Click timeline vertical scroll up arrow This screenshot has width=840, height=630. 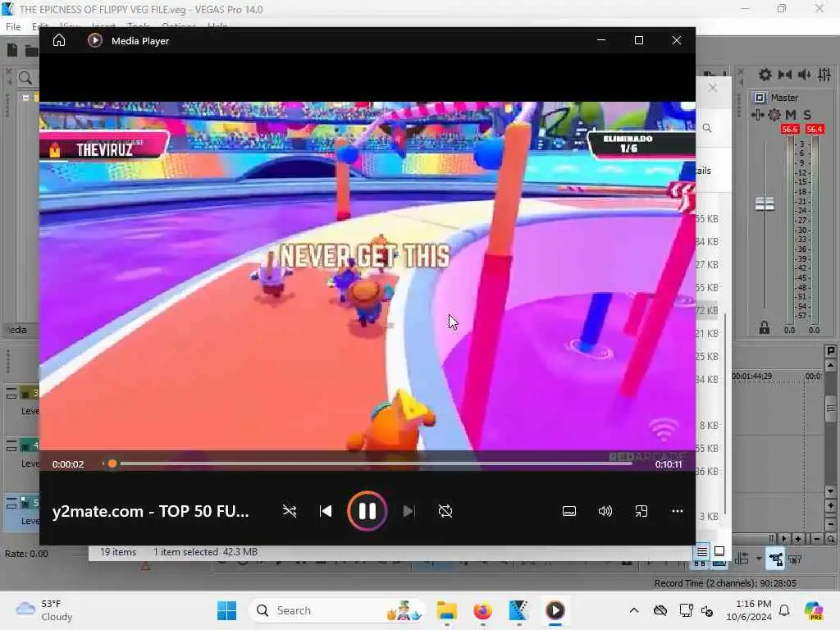coord(830,365)
